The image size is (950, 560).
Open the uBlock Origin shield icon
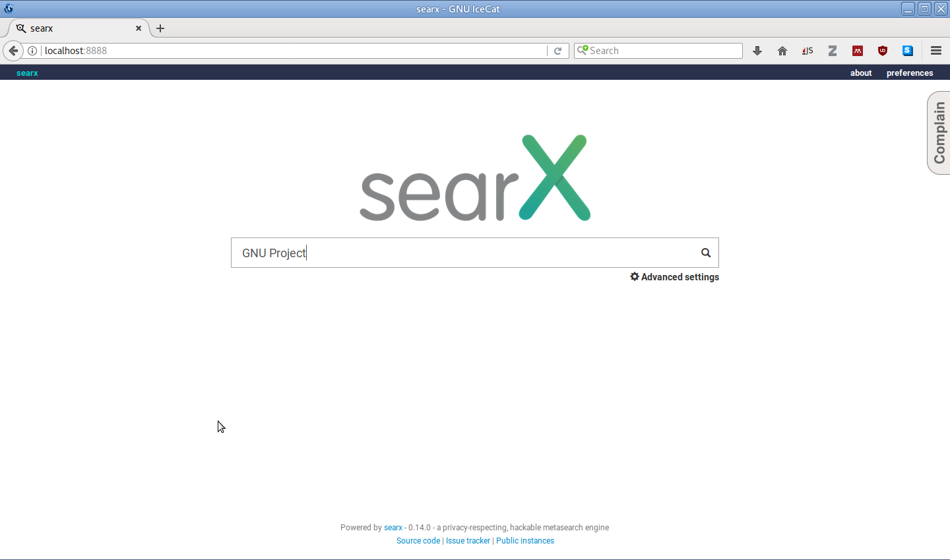(x=883, y=51)
